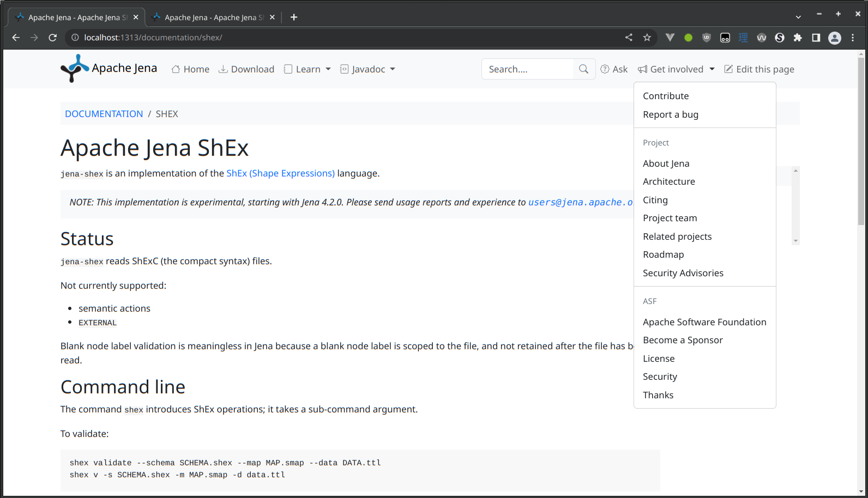Click the shex validate code line
This screenshot has height=498, width=868.
coord(225,463)
